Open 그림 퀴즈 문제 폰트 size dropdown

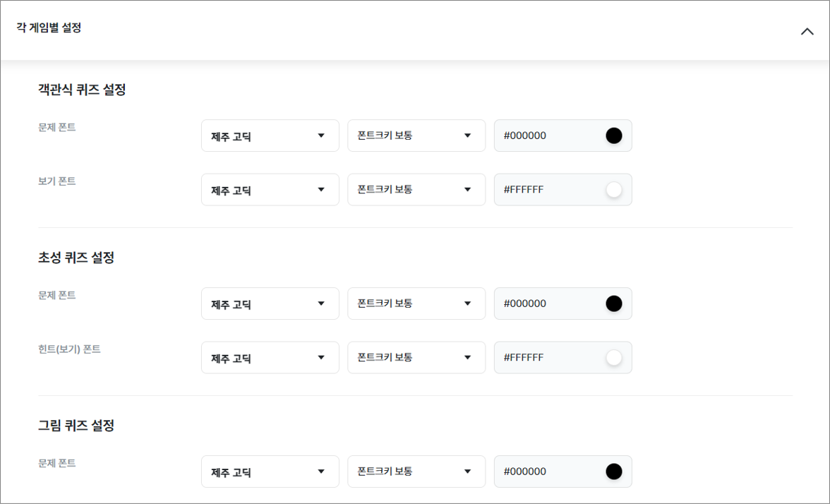(x=416, y=472)
